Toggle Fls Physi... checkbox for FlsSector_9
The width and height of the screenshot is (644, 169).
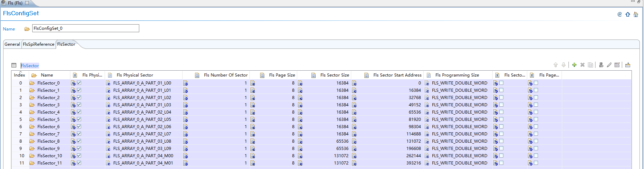click(x=79, y=148)
